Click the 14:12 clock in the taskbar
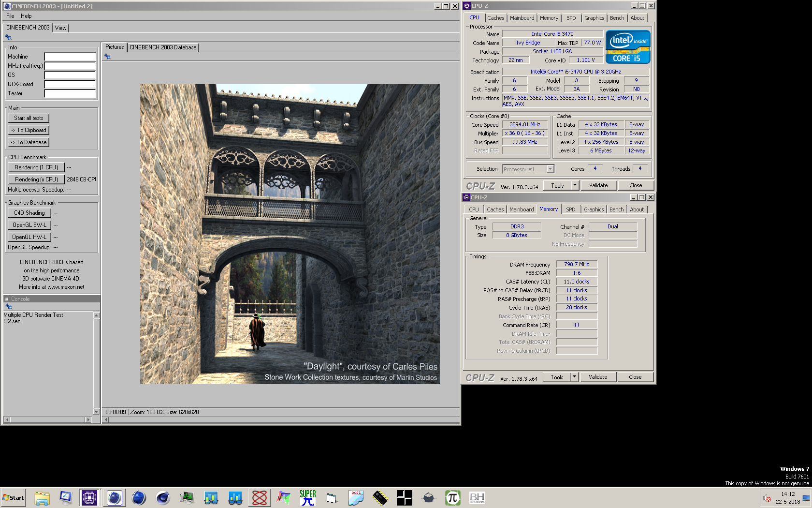The image size is (812, 508). pos(788,494)
